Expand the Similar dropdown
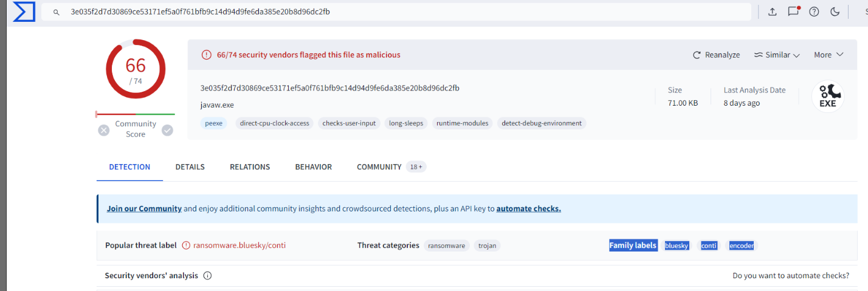This screenshot has width=868, height=291. coord(777,55)
